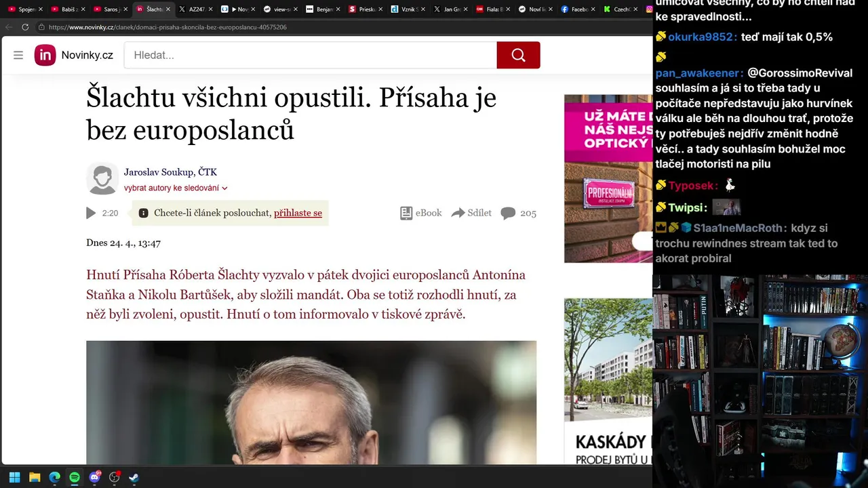Click the 'přihlaste se' login link

coord(298,213)
